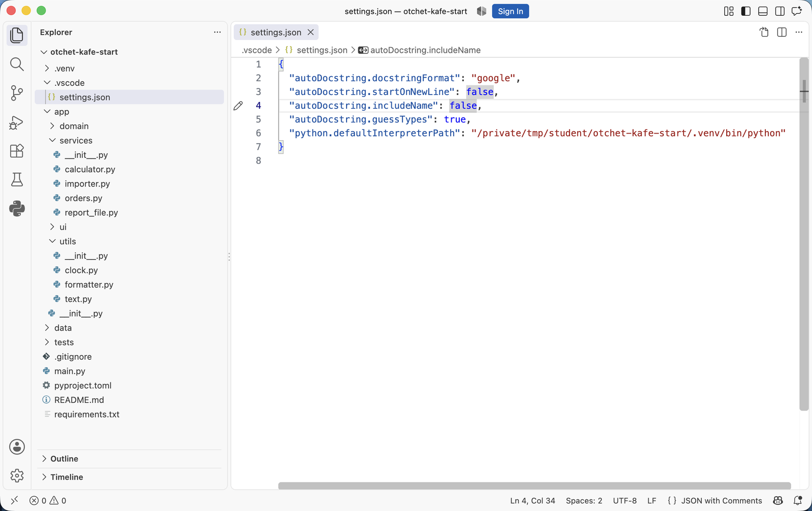
Task: Open the Testing flask icon
Action: point(17,179)
